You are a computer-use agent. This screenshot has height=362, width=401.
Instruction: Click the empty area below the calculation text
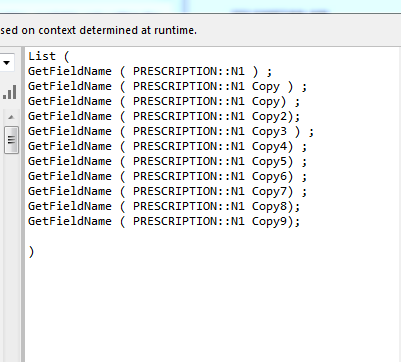point(213,310)
